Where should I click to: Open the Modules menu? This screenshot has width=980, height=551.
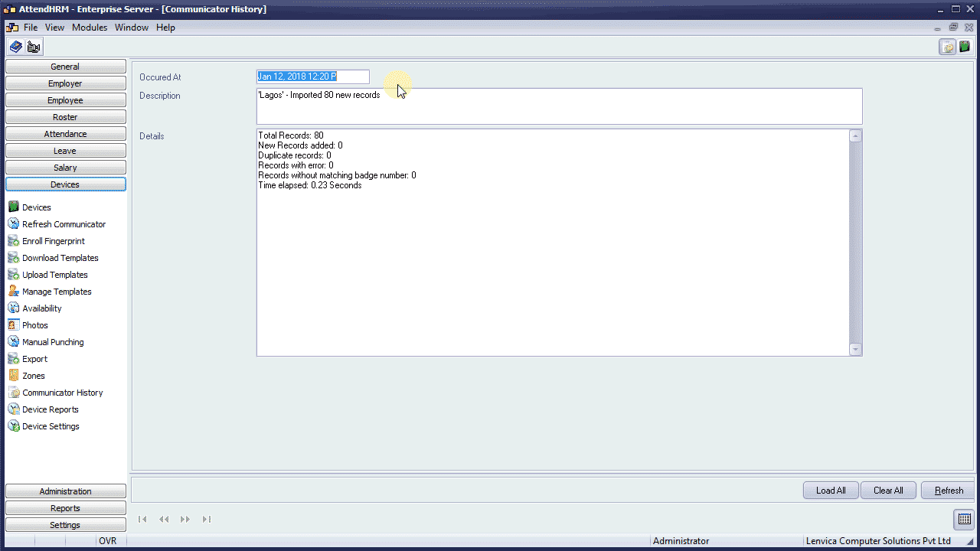point(90,28)
